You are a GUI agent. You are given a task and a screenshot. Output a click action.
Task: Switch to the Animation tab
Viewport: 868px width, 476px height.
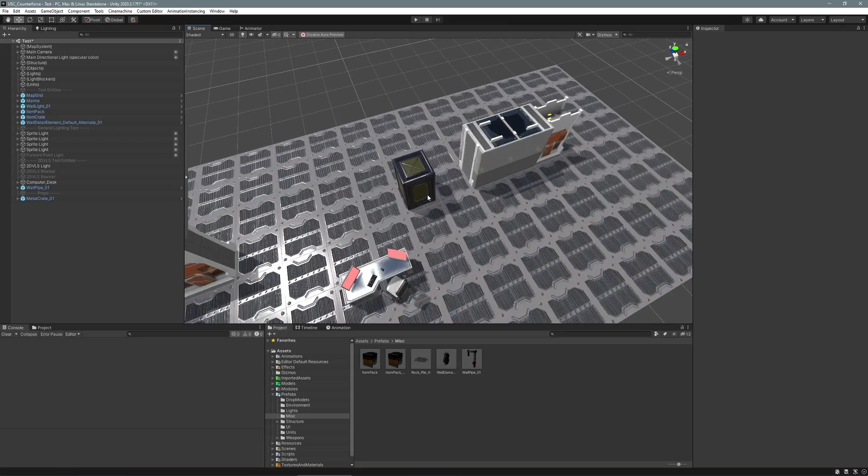coord(339,328)
